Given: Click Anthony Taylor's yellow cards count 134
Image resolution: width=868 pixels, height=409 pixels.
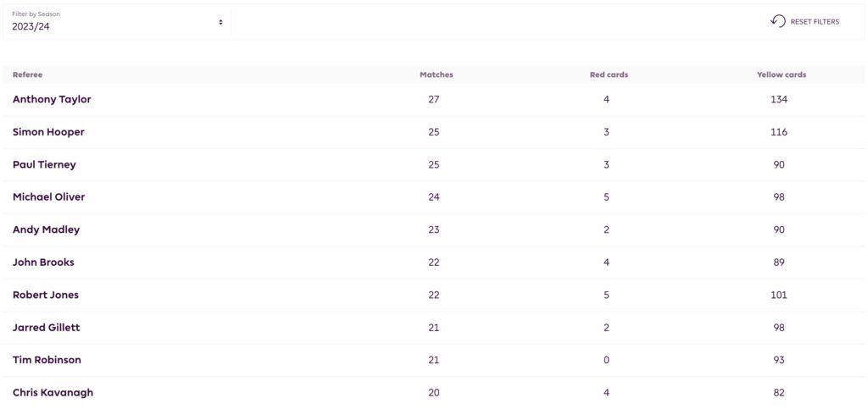Looking at the screenshot, I should click(x=779, y=99).
